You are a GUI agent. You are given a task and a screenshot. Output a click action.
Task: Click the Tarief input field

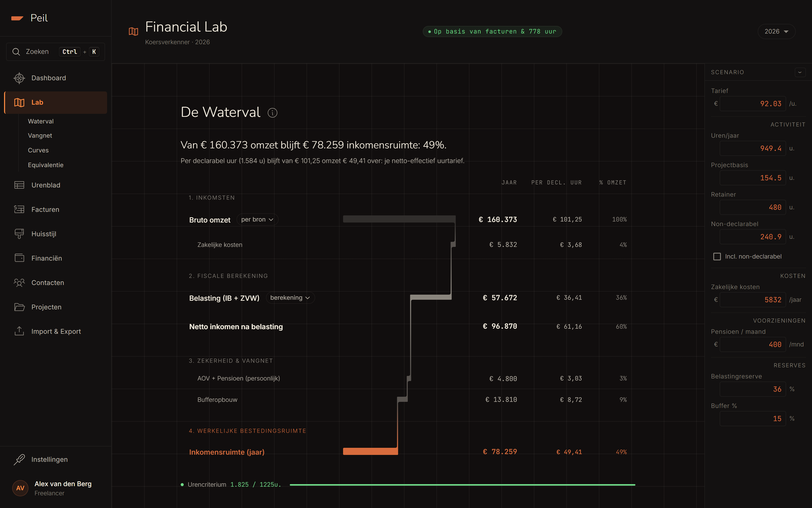click(x=753, y=104)
